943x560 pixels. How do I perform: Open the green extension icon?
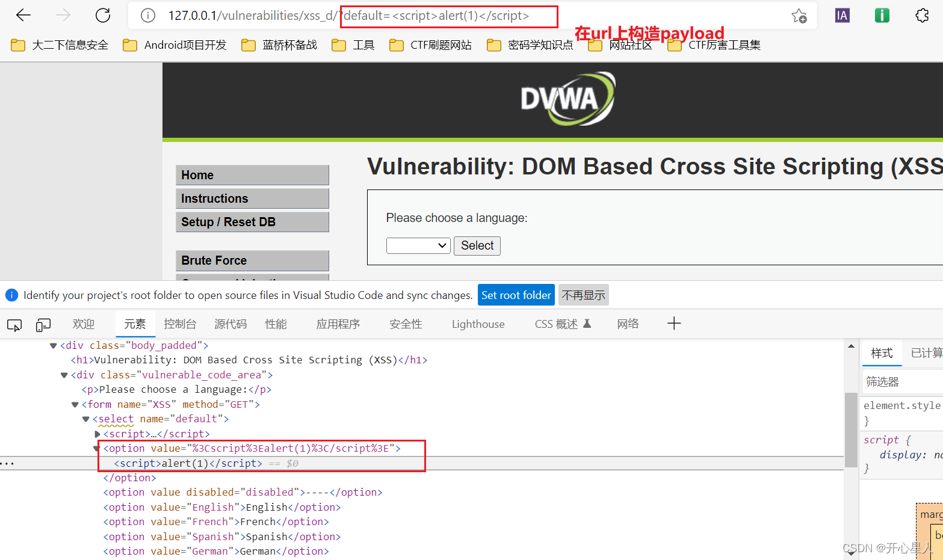click(x=882, y=16)
